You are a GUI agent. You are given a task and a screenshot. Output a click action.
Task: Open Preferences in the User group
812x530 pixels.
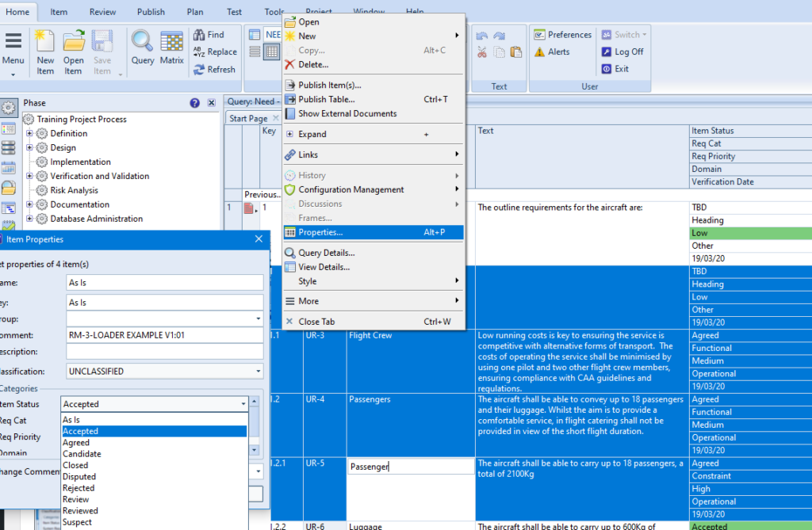click(x=563, y=34)
